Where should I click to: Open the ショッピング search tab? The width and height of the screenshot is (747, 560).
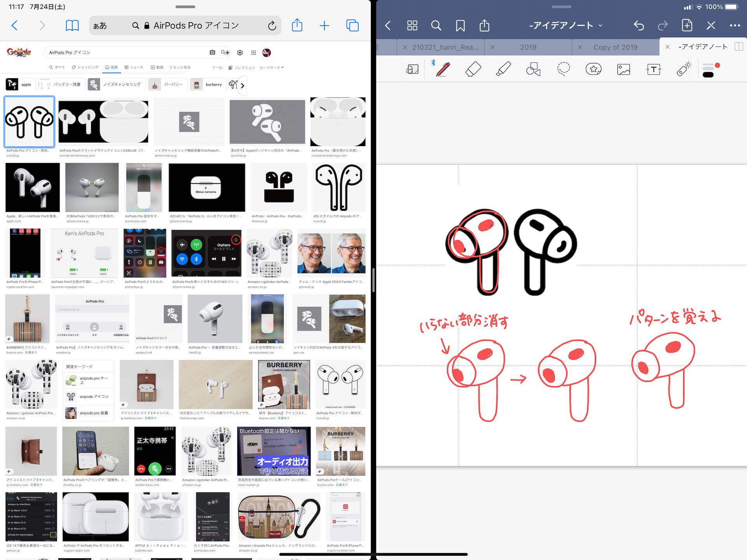coord(85,67)
